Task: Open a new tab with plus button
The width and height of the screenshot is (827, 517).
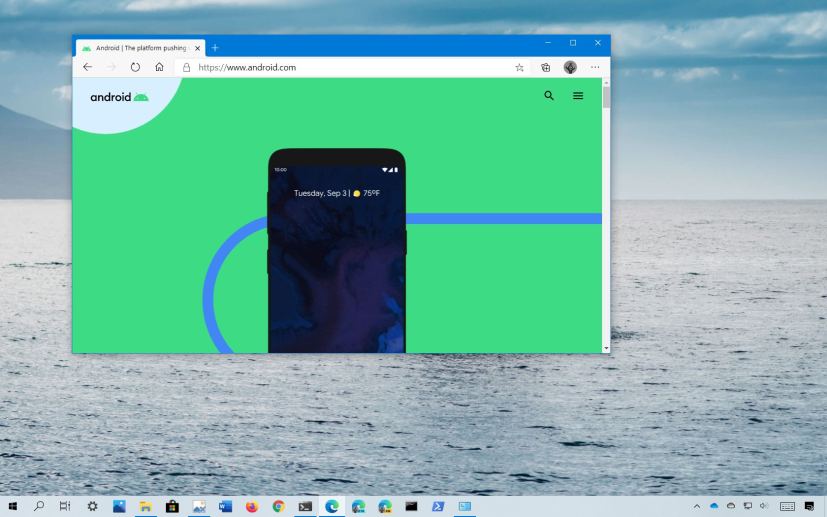Action: 215,47
